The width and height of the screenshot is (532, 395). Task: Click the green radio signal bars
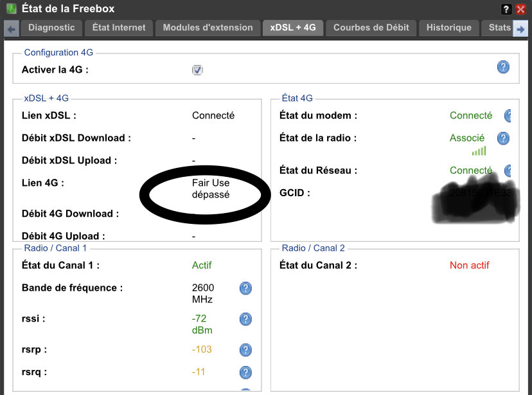click(479, 151)
